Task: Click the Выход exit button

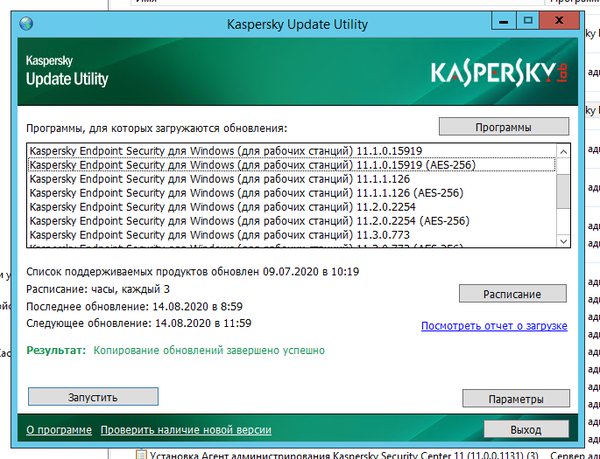Action: coord(526,429)
